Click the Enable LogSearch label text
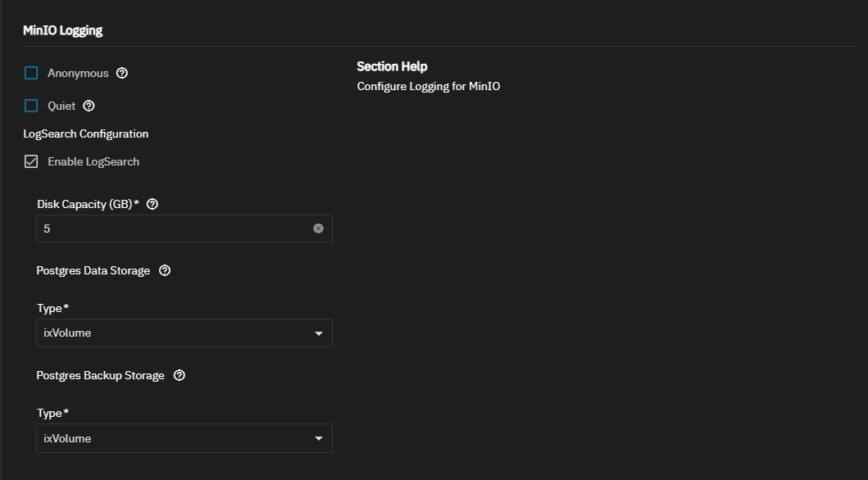868x480 pixels. click(93, 161)
